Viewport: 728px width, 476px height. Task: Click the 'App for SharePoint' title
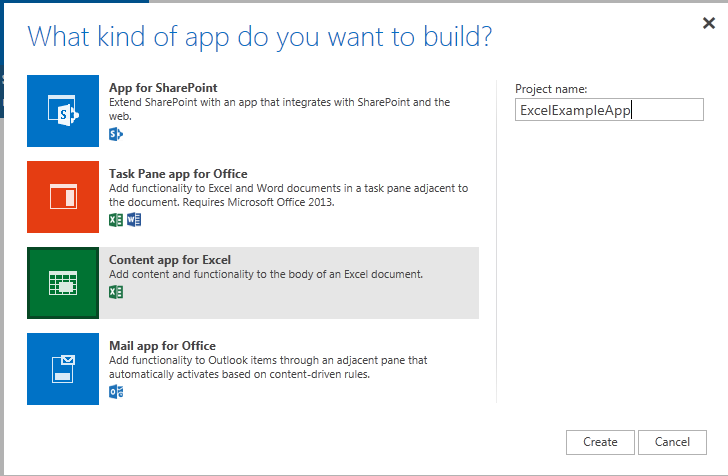(x=163, y=88)
